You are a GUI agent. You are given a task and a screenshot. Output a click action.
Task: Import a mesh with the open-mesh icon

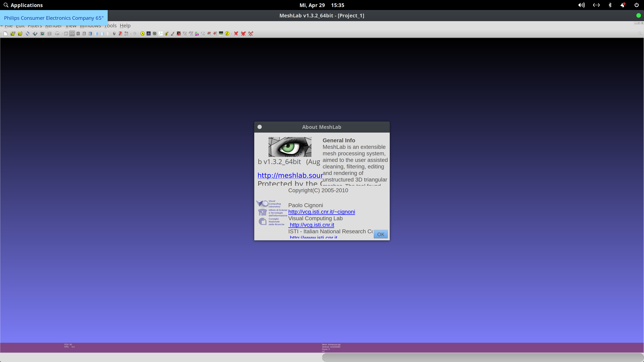pos(20,34)
